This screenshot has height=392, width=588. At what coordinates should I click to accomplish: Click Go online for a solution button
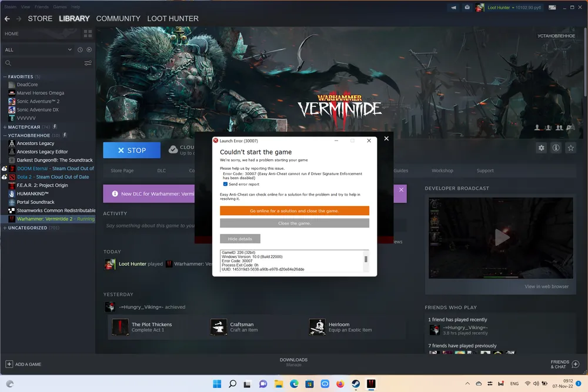coord(294,210)
